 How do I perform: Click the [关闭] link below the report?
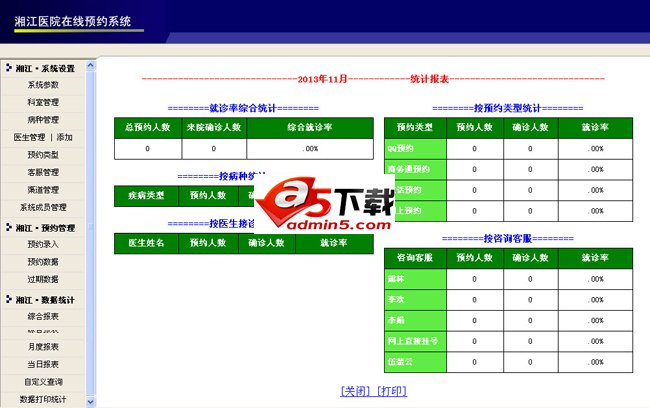point(355,391)
